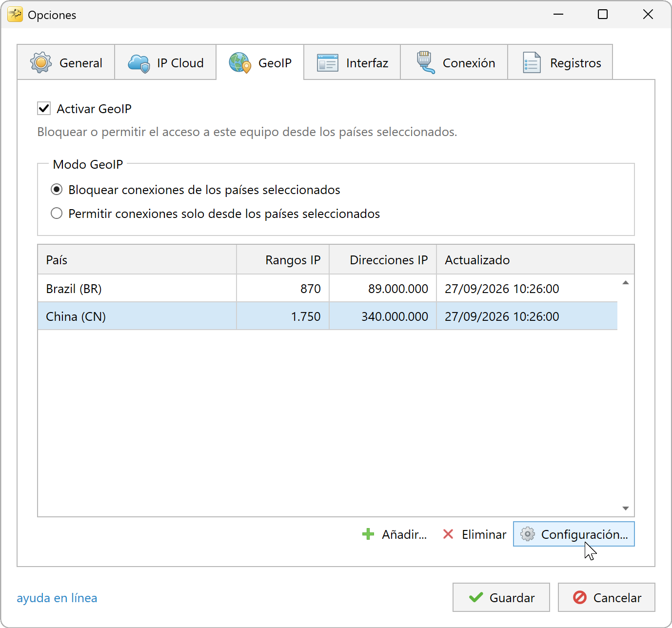Click the red X icon beside Eliminar
The width and height of the screenshot is (672, 628).
(448, 534)
